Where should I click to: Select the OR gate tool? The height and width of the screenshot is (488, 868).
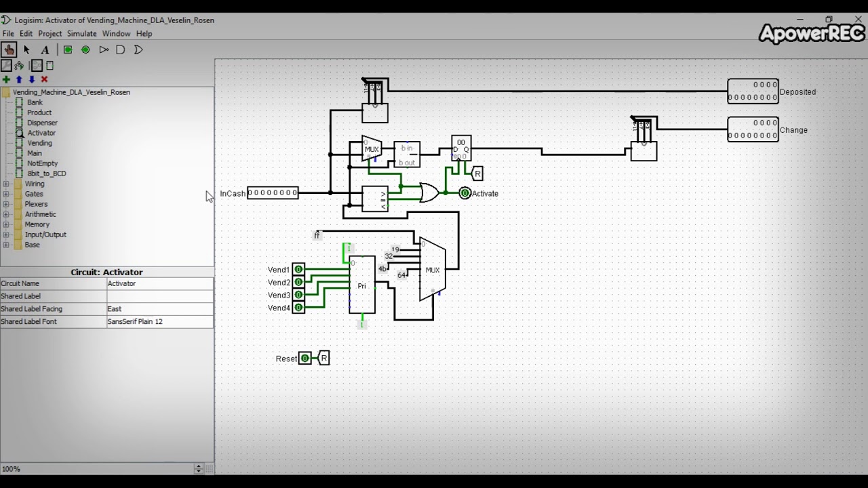138,49
